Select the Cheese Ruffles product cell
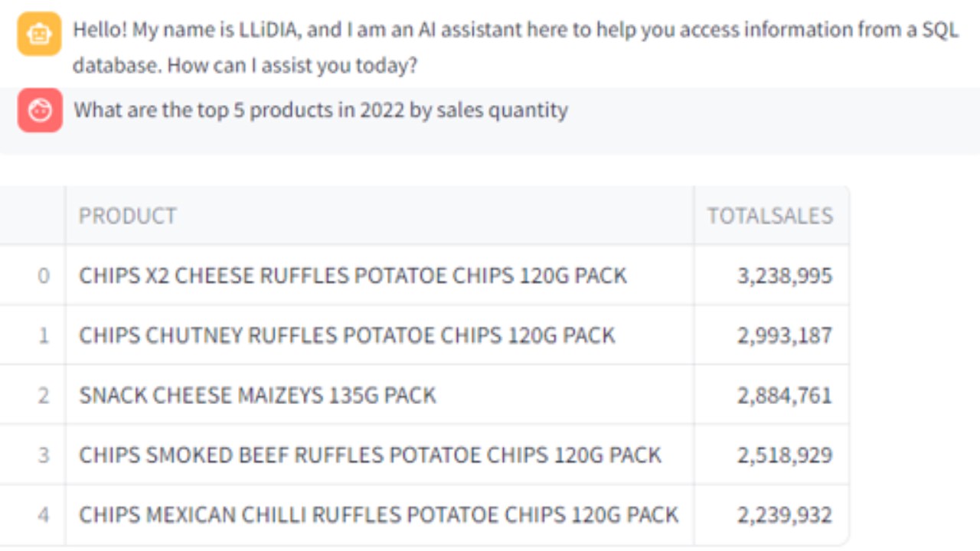The width and height of the screenshot is (980, 551). [x=353, y=275]
